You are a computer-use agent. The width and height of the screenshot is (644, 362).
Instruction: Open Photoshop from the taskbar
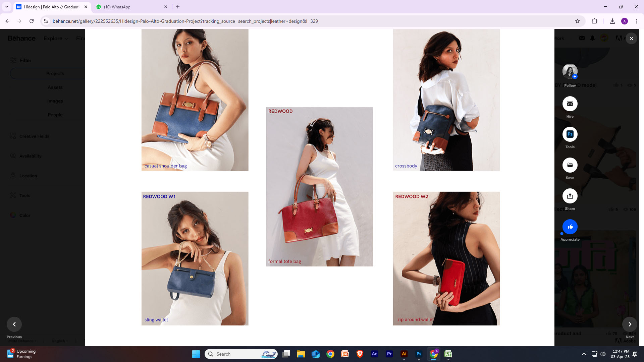point(419,354)
